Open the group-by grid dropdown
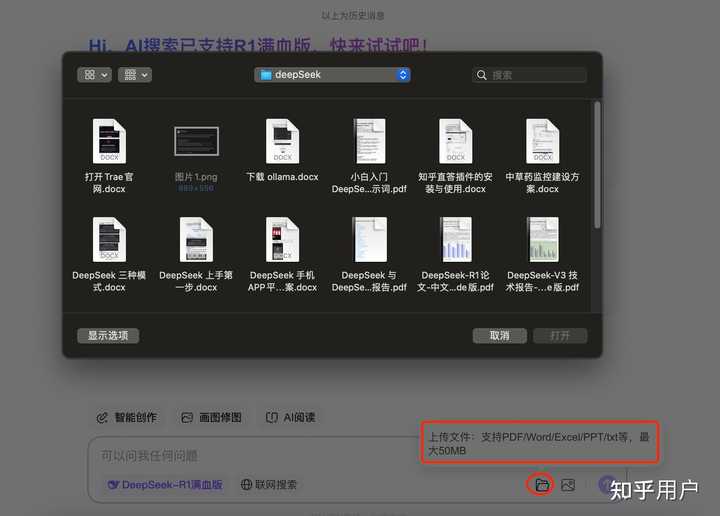Image resolution: width=720 pixels, height=516 pixels. coord(135,75)
